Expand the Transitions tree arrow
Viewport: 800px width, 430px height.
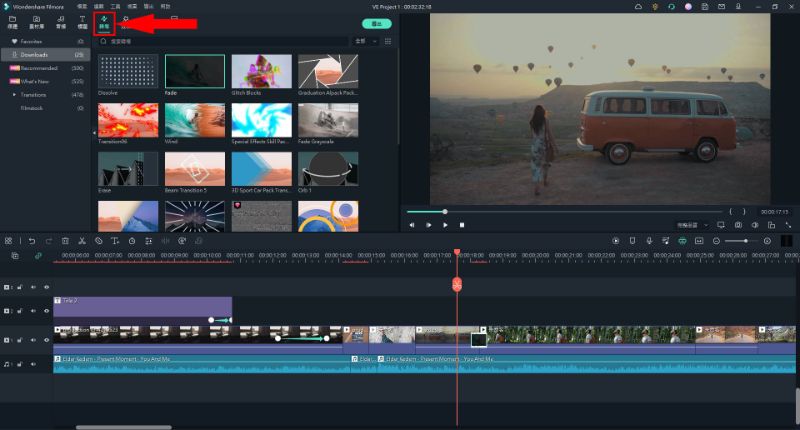point(14,95)
